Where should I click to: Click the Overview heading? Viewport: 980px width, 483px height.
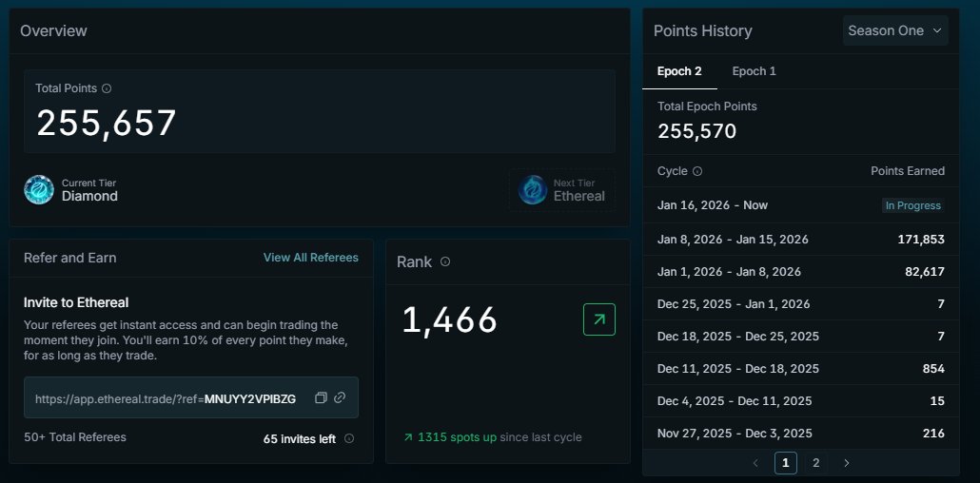tap(53, 31)
